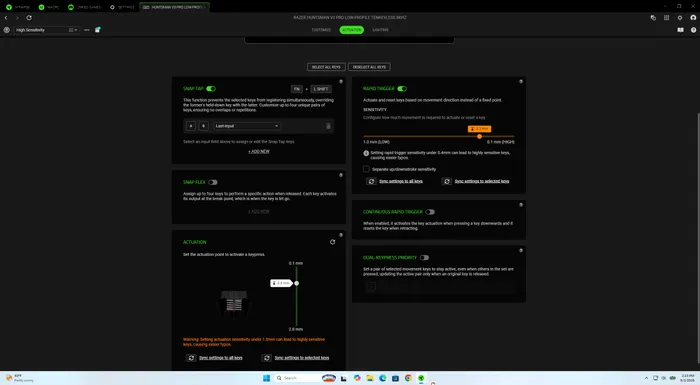Toggle the Snap Flex switch
700x385 pixels.
coord(212,182)
